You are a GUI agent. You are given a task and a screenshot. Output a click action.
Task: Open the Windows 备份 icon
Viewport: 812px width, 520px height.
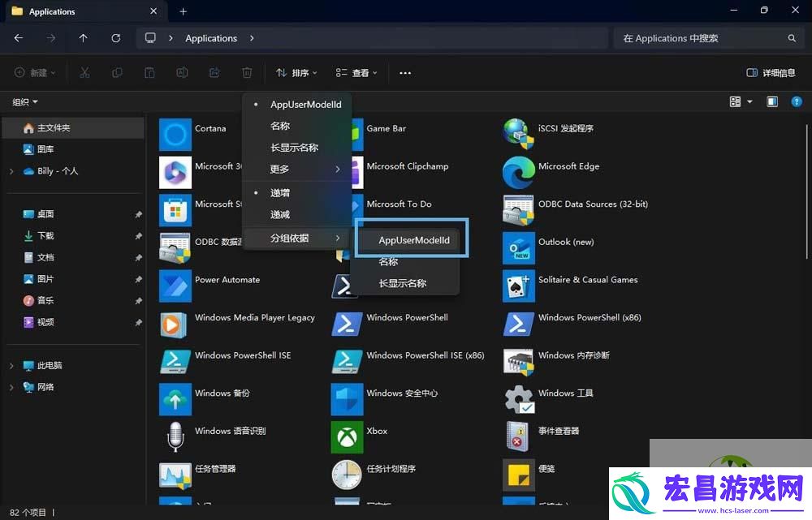175,399
